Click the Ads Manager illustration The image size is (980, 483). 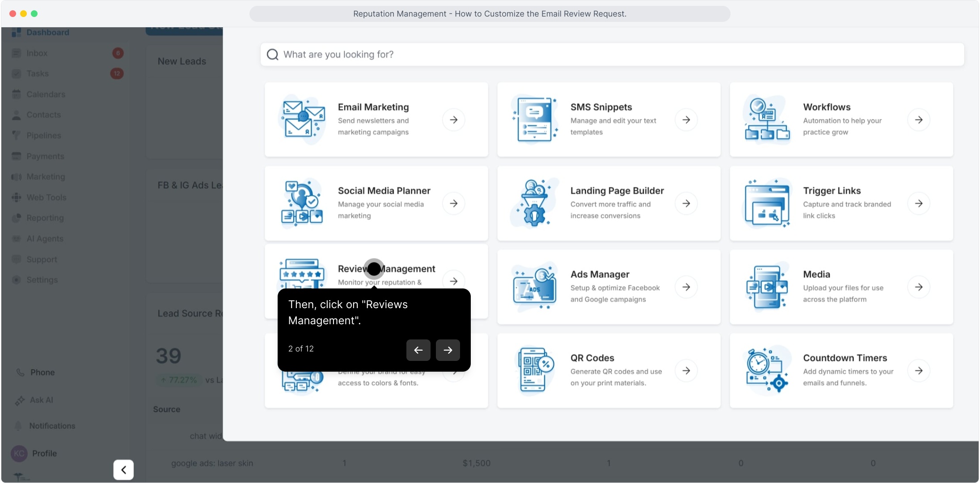[x=535, y=287]
